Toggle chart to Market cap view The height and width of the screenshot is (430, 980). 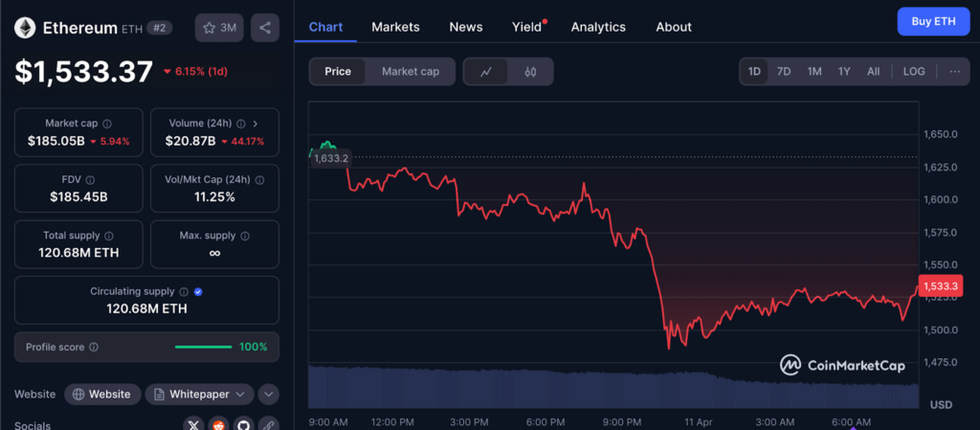[x=410, y=72]
